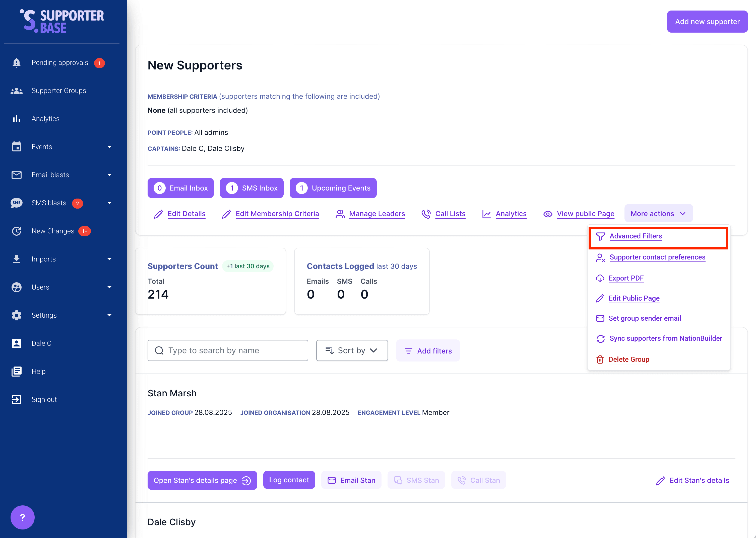Image resolution: width=756 pixels, height=538 pixels.
Task: Select Supporter contact preferences menu entry
Action: click(657, 257)
